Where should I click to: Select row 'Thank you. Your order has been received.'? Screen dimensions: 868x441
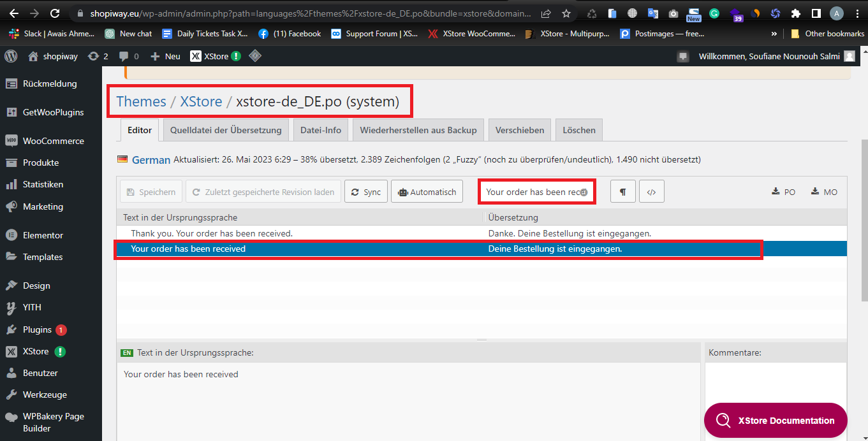tap(482, 233)
